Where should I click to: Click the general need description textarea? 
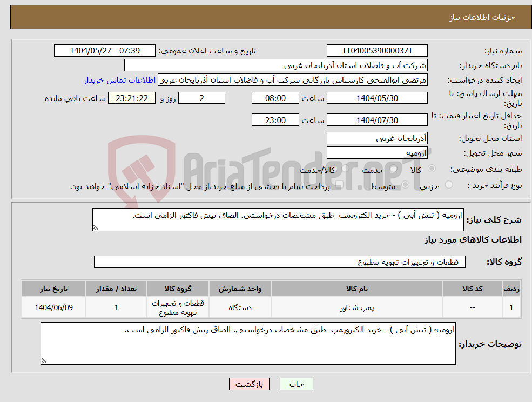(x=278, y=220)
